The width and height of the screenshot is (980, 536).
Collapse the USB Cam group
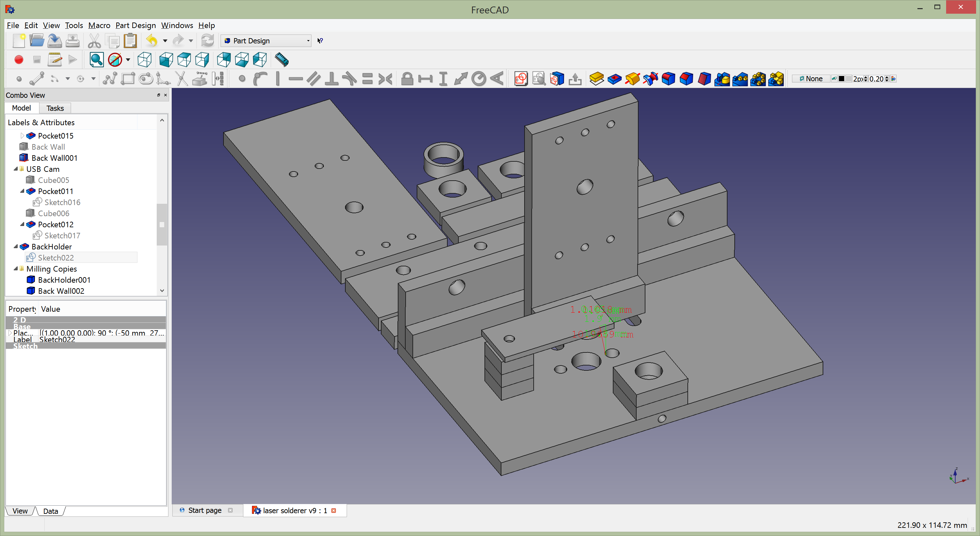[16, 169]
